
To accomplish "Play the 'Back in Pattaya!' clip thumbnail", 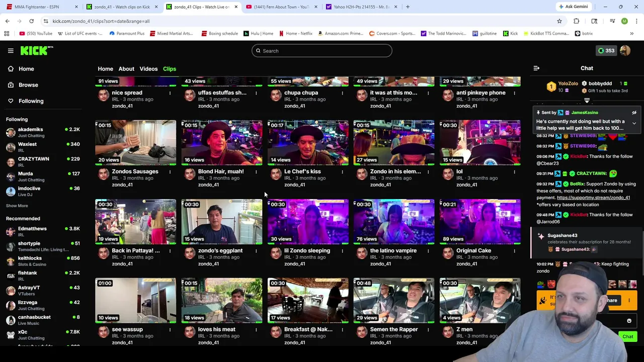I will click(136, 222).
